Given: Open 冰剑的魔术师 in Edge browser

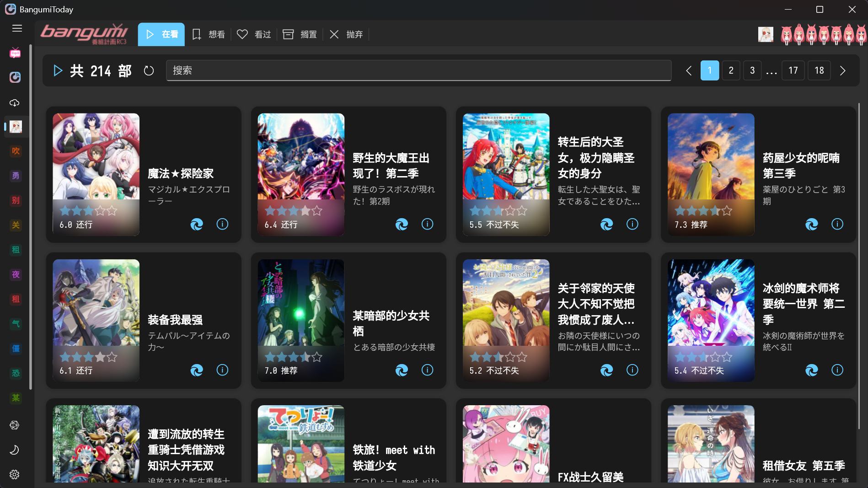Looking at the screenshot, I should tap(811, 370).
